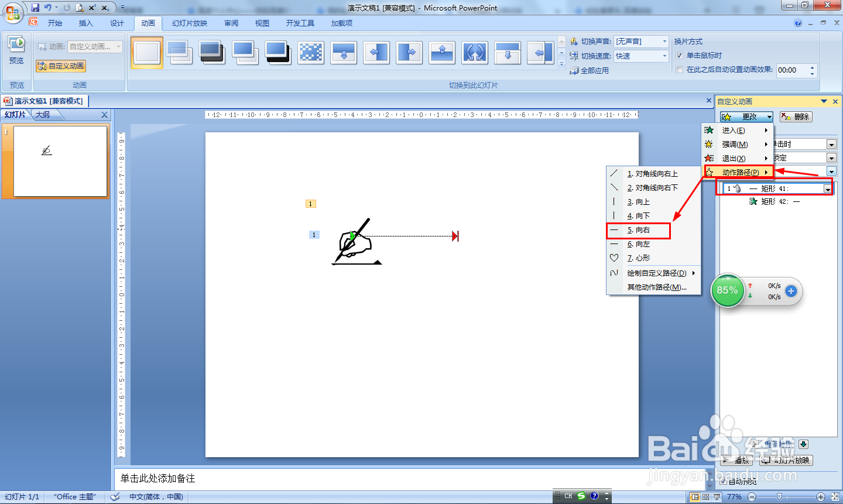843x504 pixels.
Task: Apply the circular arrows newsflash transition
Action: click(475, 53)
